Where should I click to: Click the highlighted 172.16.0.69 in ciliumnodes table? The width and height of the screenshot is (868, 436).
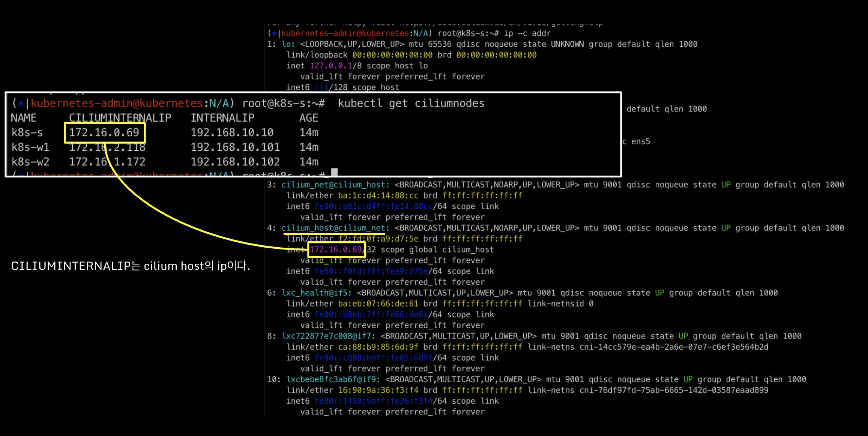[104, 132]
